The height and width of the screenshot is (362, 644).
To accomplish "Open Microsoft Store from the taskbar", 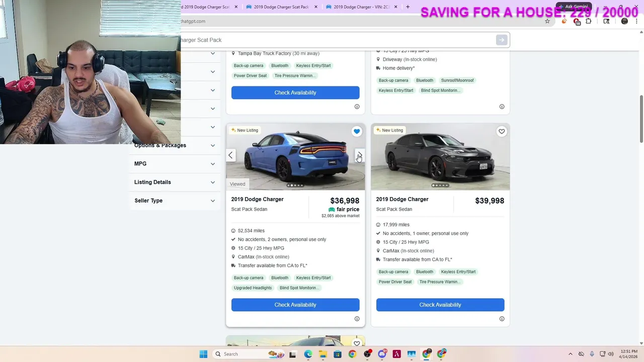I will [338, 354].
